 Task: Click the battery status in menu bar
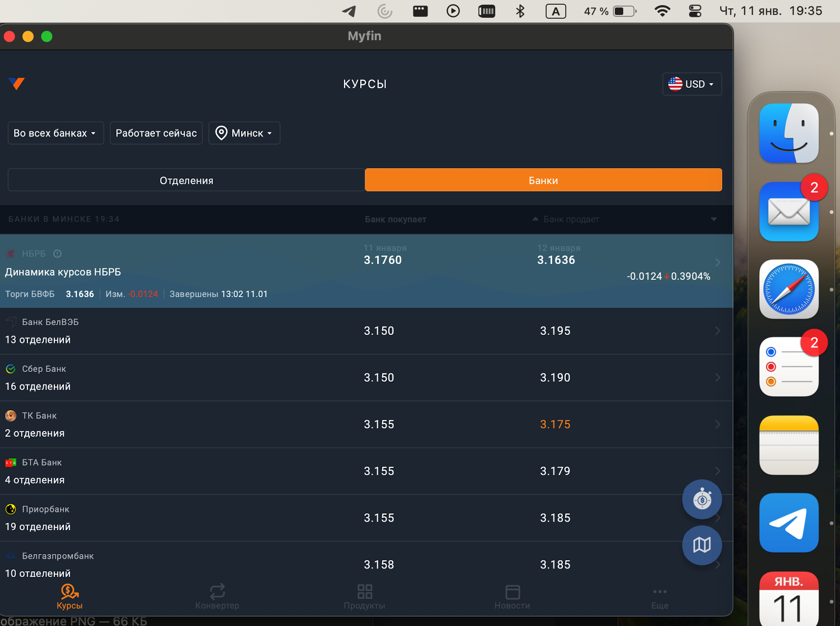coord(610,11)
